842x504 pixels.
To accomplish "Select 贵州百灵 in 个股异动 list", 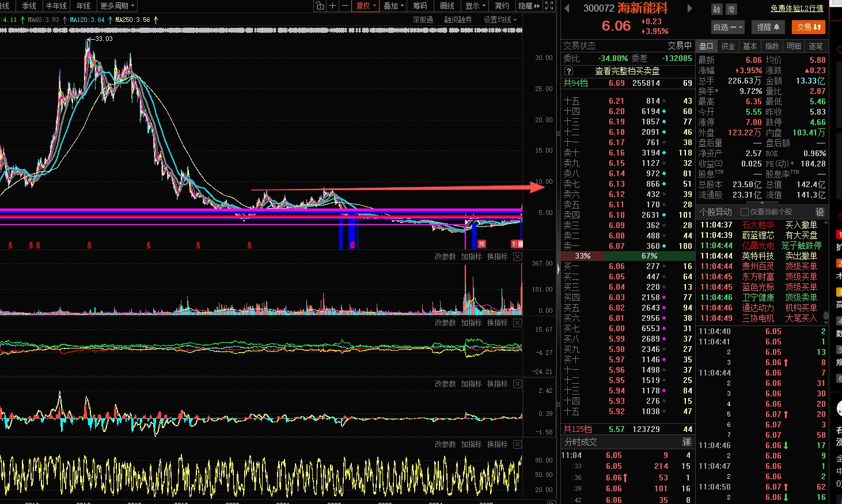I will (758, 267).
